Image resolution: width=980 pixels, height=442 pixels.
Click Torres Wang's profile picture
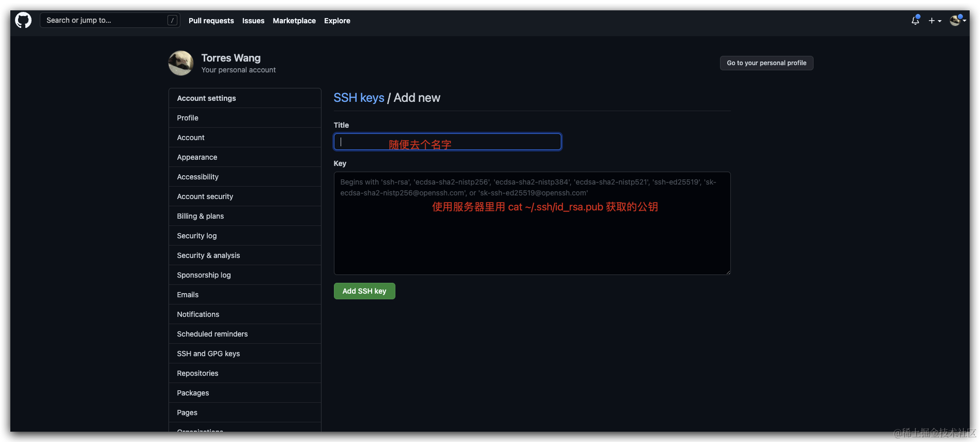[181, 63]
